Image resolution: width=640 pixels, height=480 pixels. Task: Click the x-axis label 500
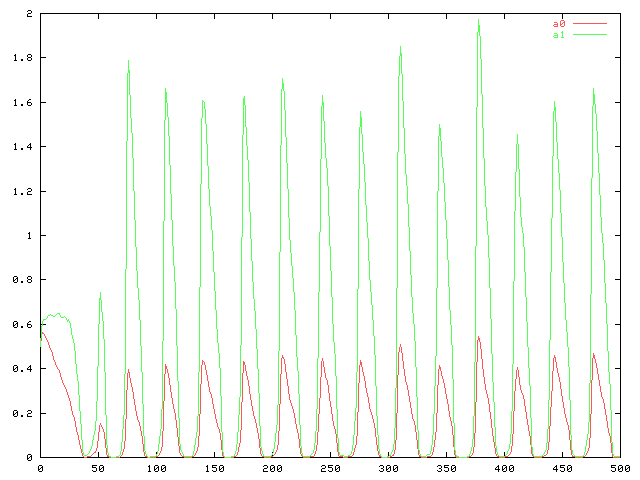pyautogui.click(x=620, y=469)
